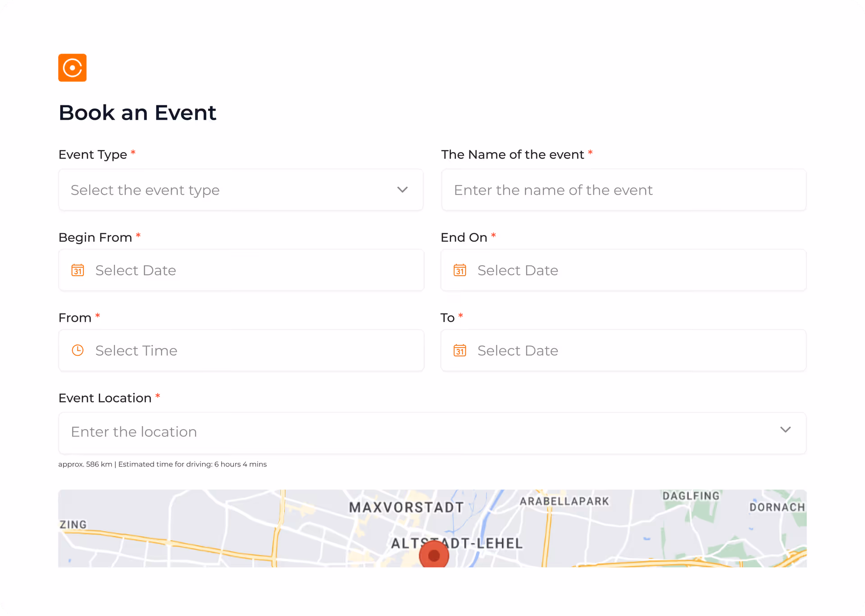Expand the Event Type dropdown chevron
This screenshot has width=865, height=616.
tap(402, 190)
